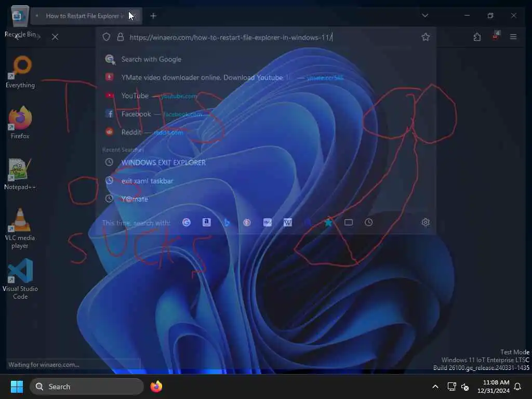532x399 pixels.
Task: Search in bookmarks using star icon
Action: click(x=328, y=222)
